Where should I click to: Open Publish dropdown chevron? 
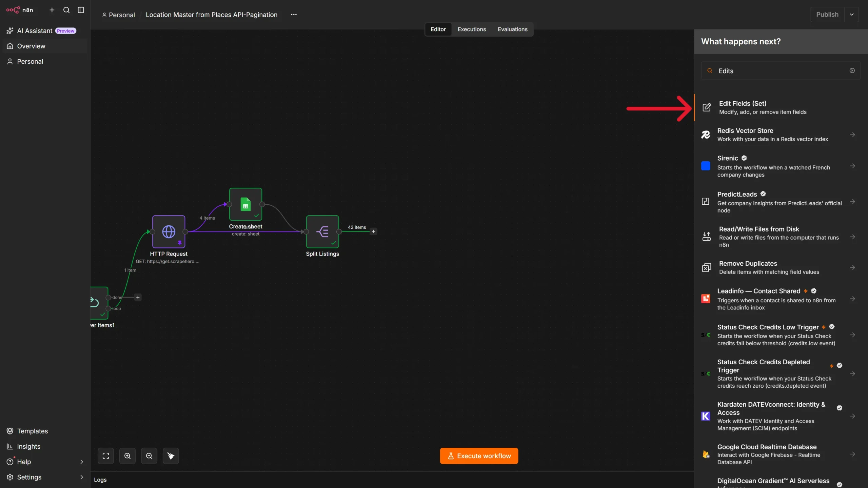pos(851,15)
